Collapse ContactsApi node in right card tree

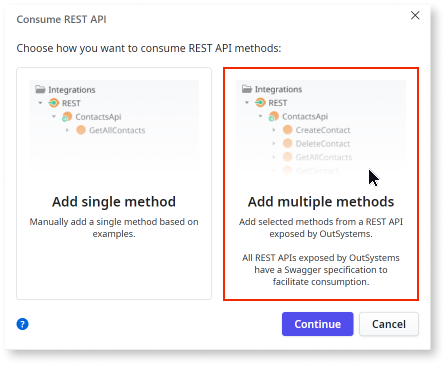(x=260, y=116)
